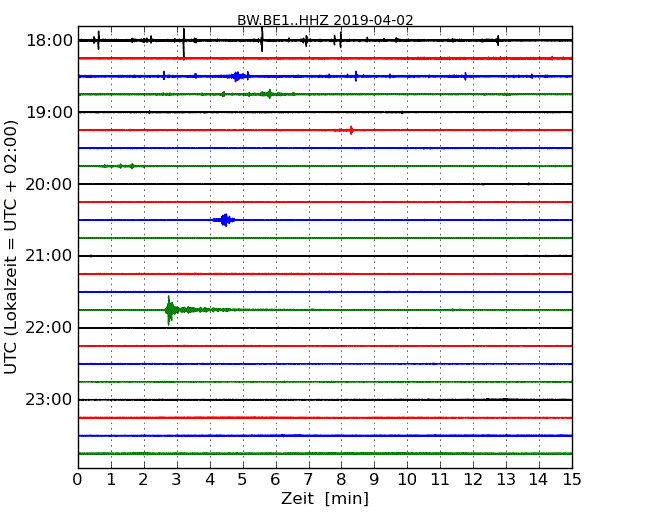This screenshot has width=650, height=520.
Task: Click the large green seismic event near 21:45
Action: click(169, 310)
